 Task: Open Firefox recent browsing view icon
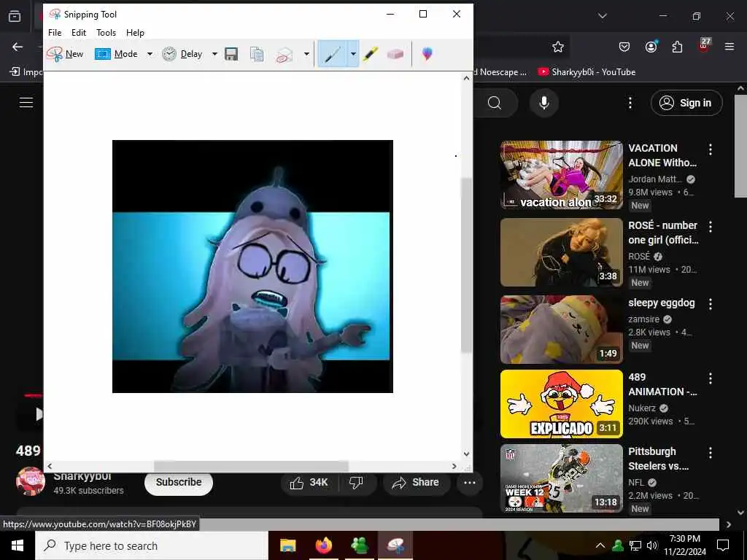(15, 16)
